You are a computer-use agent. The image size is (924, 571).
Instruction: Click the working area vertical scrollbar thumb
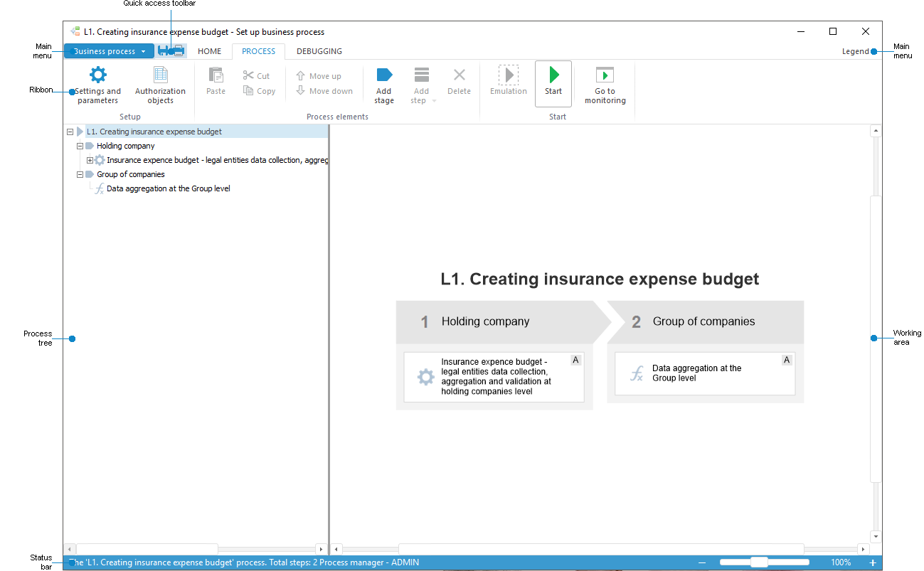[876, 339]
